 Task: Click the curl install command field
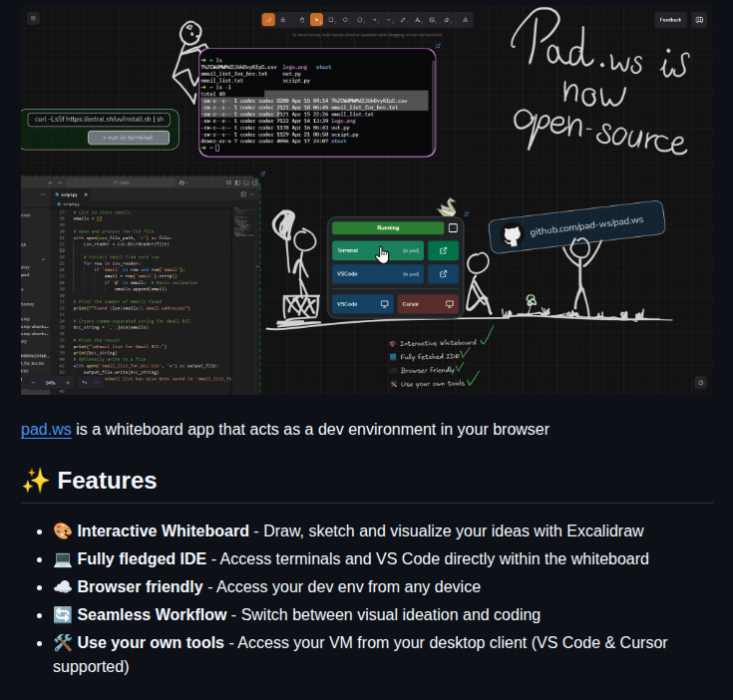[x=99, y=119]
